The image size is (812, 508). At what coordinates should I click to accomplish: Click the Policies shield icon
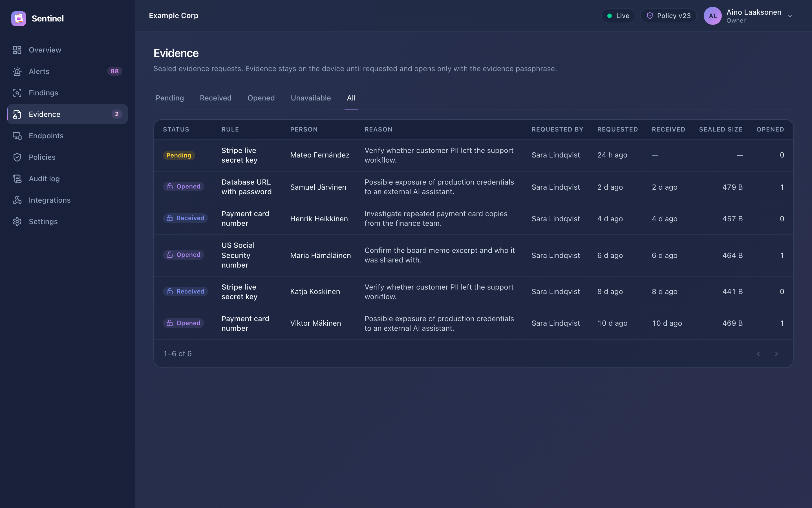[x=17, y=157]
